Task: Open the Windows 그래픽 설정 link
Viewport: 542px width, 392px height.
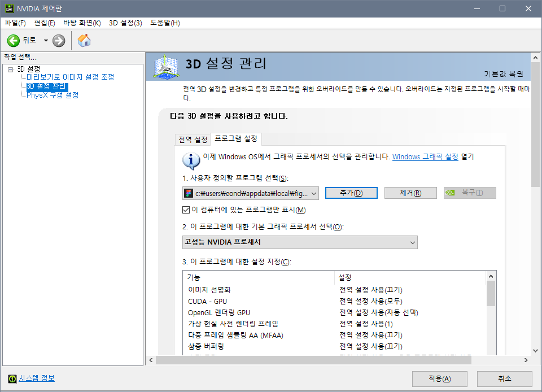Action: point(425,156)
